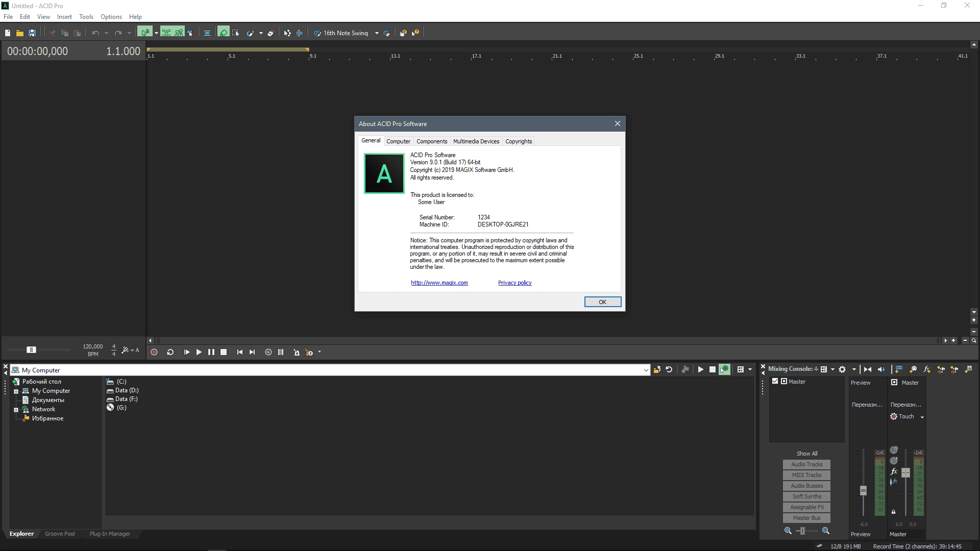Click the Record button in transport bar

pyautogui.click(x=154, y=353)
